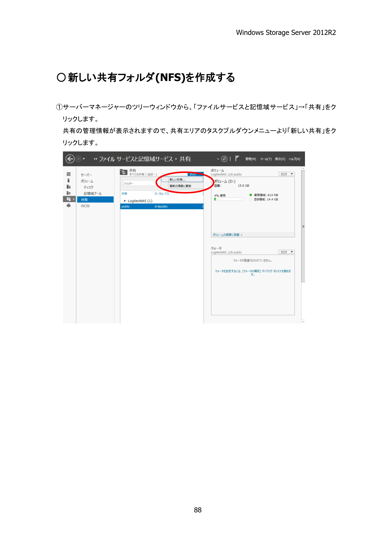The width and height of the screenshot is (392, 555).
Task: Click the ボリュームの概要に移動 link
Action: [x=228, y=235]
